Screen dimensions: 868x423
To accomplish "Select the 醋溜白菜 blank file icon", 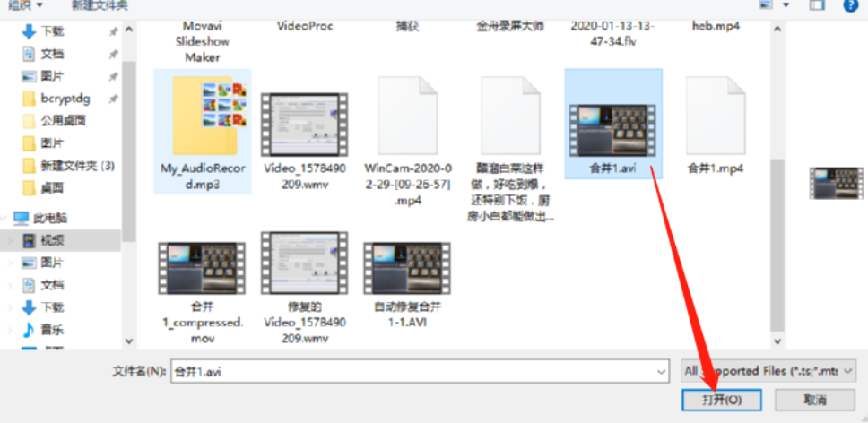I will [510, 116].
